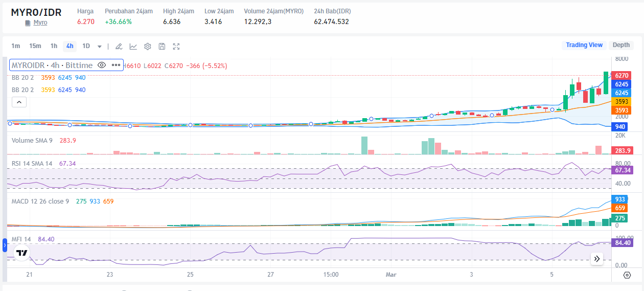Select the MFI 14 indicator legend
The image size is (644, 291).
(21, 239)
